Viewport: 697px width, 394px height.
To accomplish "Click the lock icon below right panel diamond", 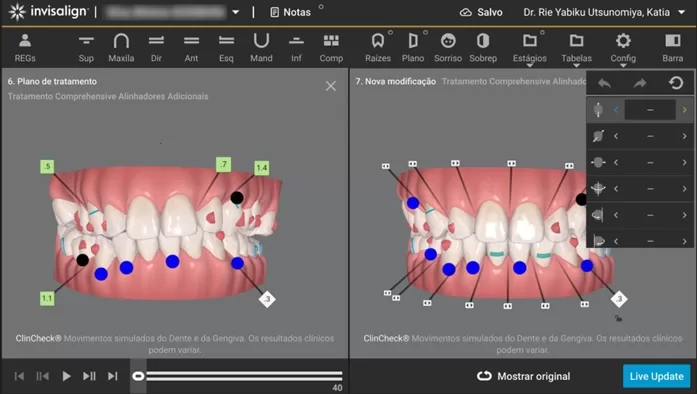I will tap(618, 318).
